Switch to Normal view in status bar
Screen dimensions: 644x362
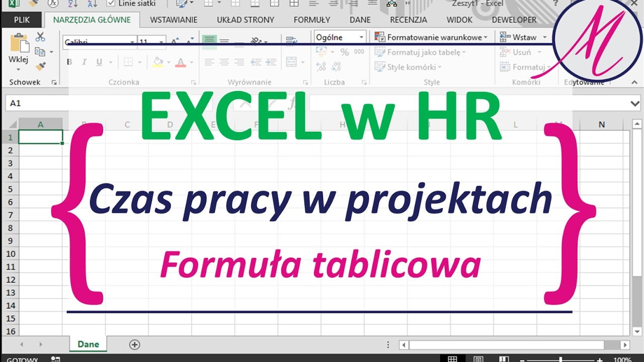(x=452, y=359)
